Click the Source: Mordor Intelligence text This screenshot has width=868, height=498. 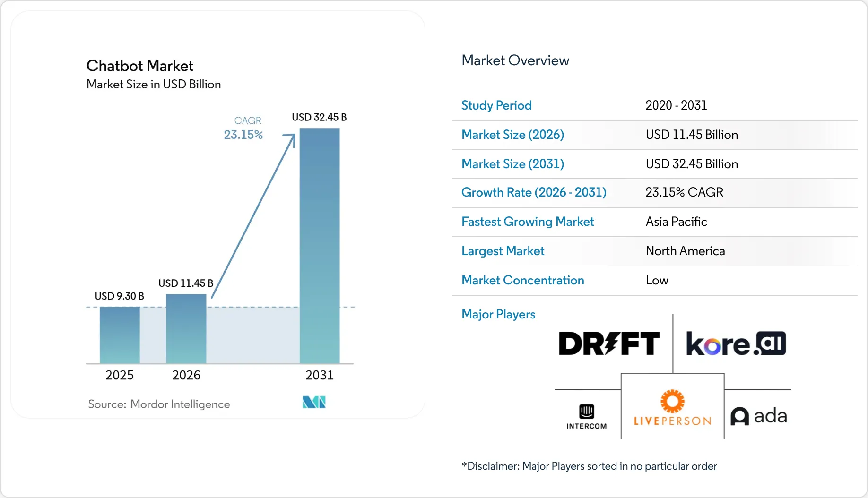pyautogui.click(x=159, y=404)
